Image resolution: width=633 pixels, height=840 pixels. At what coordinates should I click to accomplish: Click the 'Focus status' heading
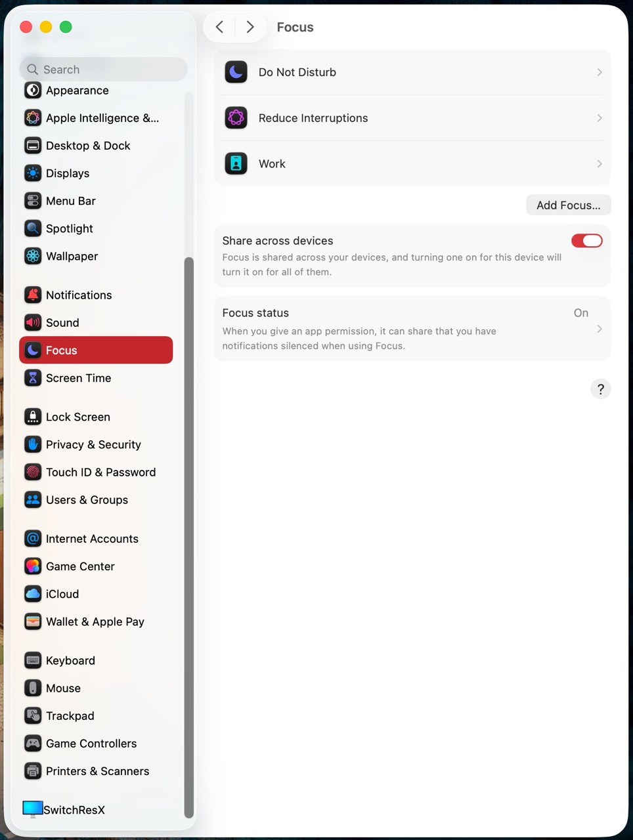point(255,313)
